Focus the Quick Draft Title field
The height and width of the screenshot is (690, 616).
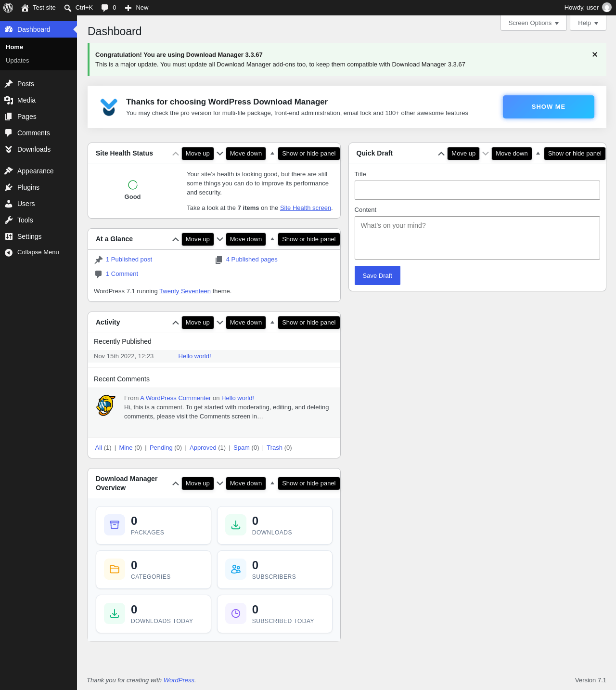(x=477, y=190)
